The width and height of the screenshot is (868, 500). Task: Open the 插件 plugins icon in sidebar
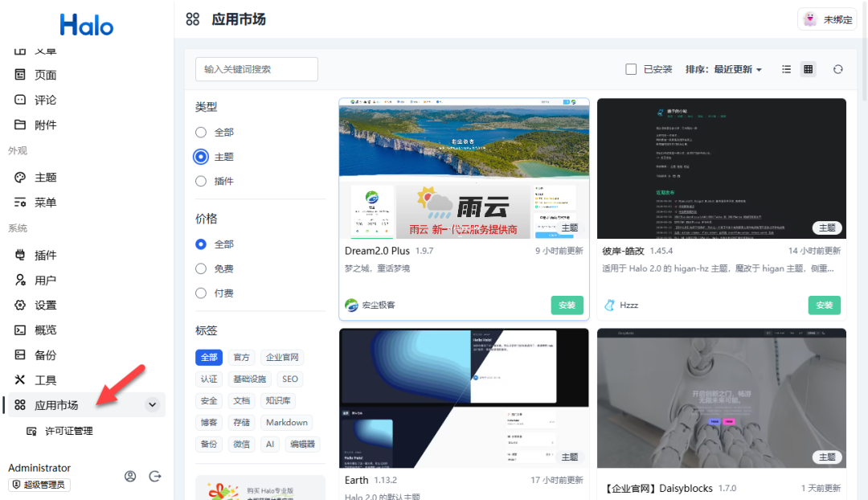tap(20, 255)
